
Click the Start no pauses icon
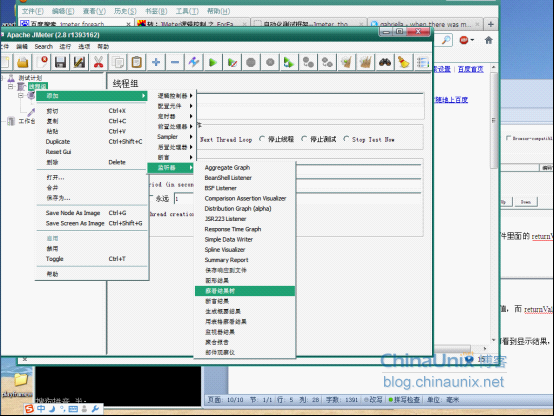click(232, 63)
